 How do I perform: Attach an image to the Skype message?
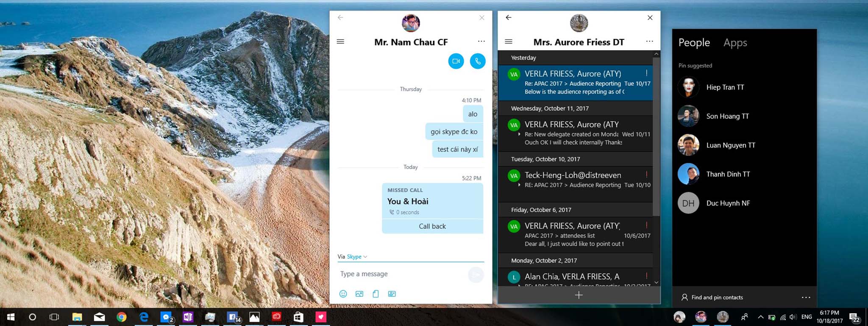pyautogui.click(x=359, y=294)
